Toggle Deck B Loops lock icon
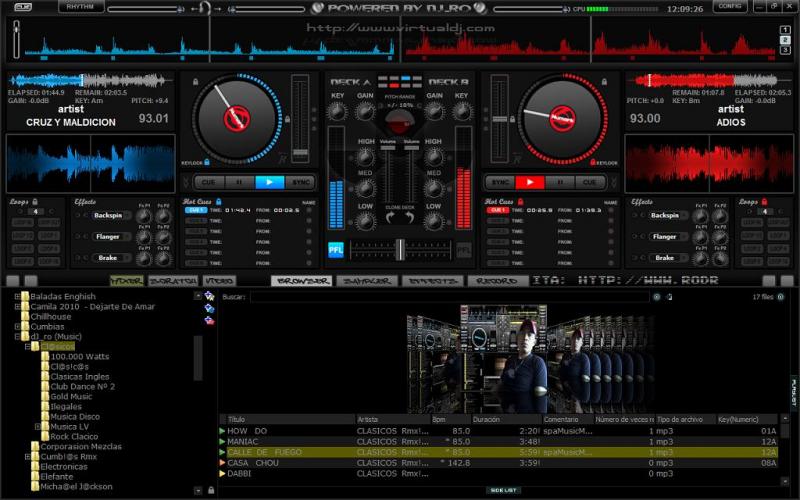Viewport: 800px width, 500px height. (764, 202)
